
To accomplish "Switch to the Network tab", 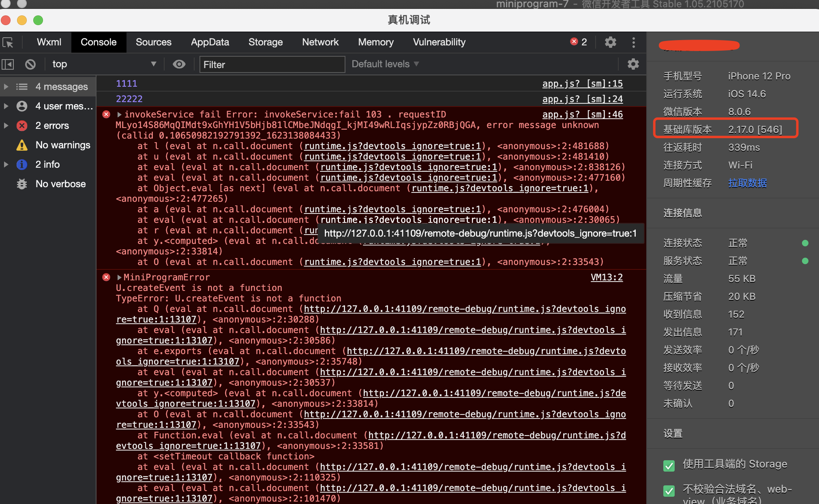I will [320, 42].
